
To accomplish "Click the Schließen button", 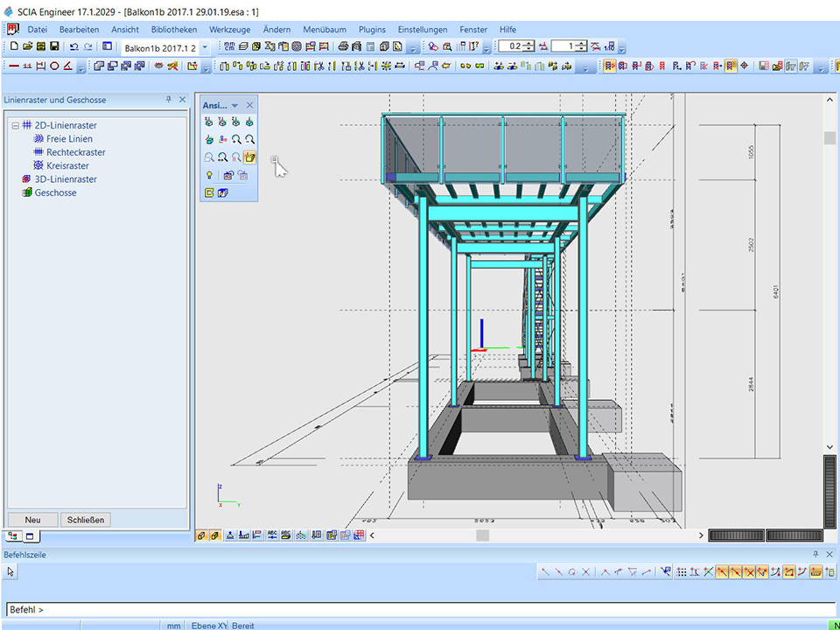I will pos(86,520).
